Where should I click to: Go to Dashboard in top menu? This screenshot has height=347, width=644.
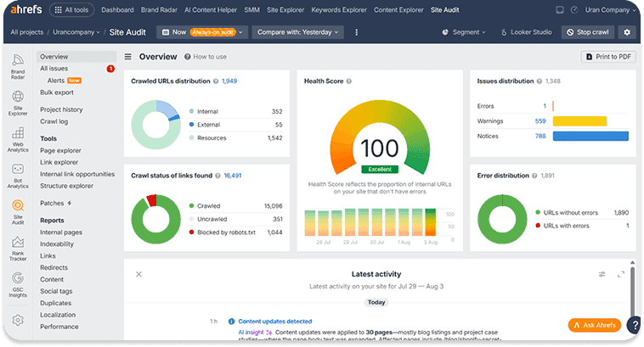pos(117,10)
